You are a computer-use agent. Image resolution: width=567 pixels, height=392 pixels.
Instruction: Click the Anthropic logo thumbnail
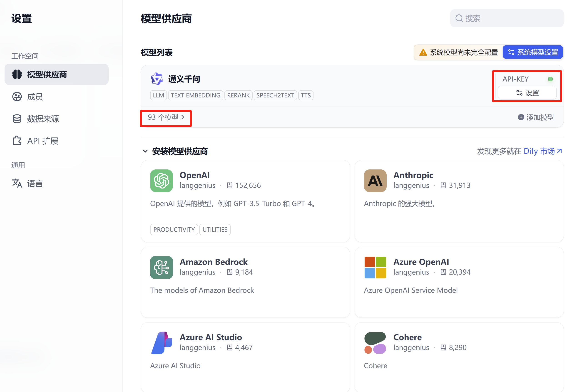pos(375,181)
